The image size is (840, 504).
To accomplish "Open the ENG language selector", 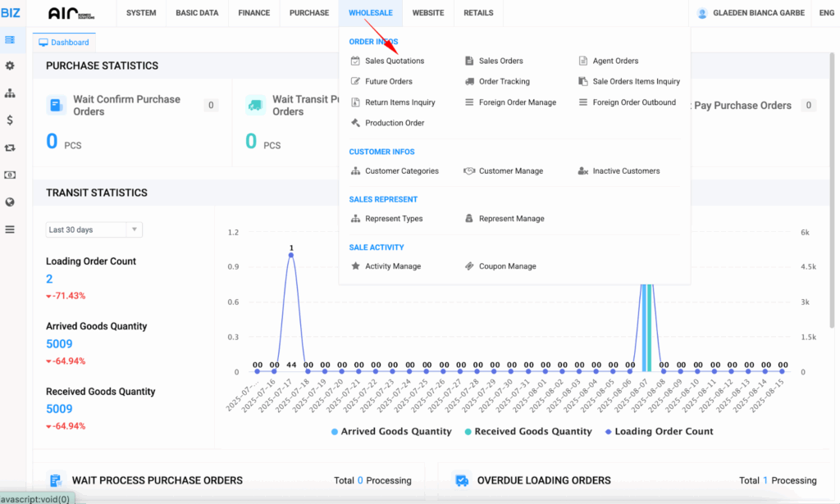I will [x=826, y=13].
